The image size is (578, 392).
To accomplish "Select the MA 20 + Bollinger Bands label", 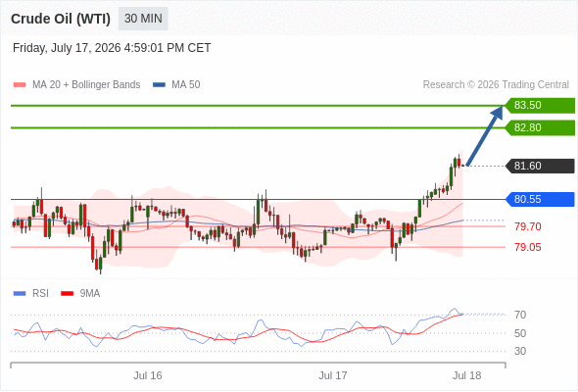I will (86, 85).
